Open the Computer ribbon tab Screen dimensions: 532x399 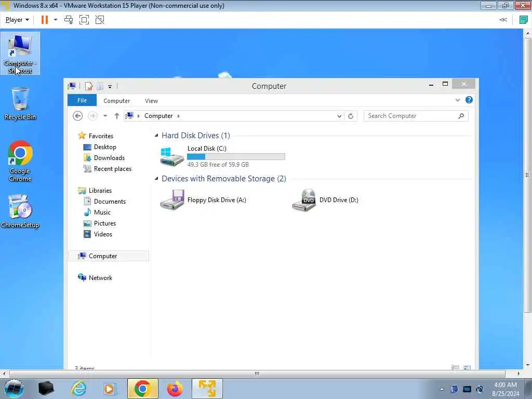117,101
